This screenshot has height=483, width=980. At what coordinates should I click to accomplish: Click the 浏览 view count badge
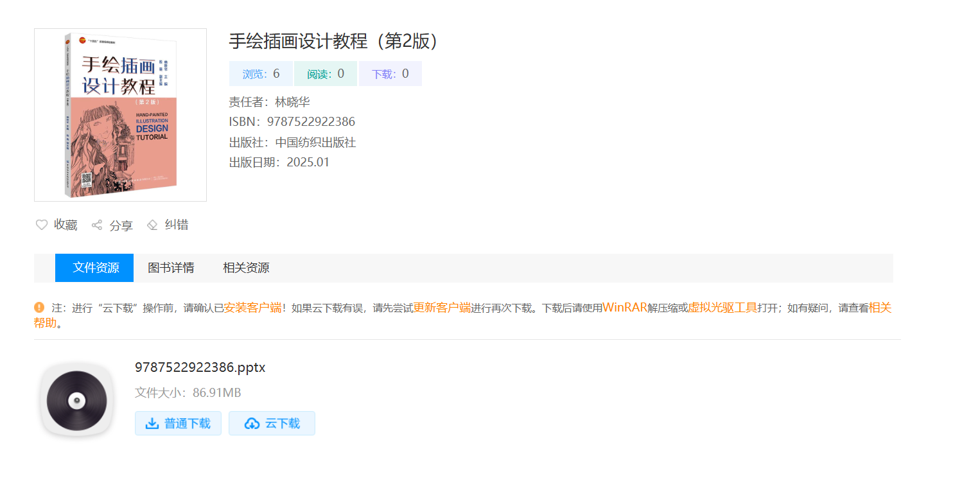(x=261, y=74)
